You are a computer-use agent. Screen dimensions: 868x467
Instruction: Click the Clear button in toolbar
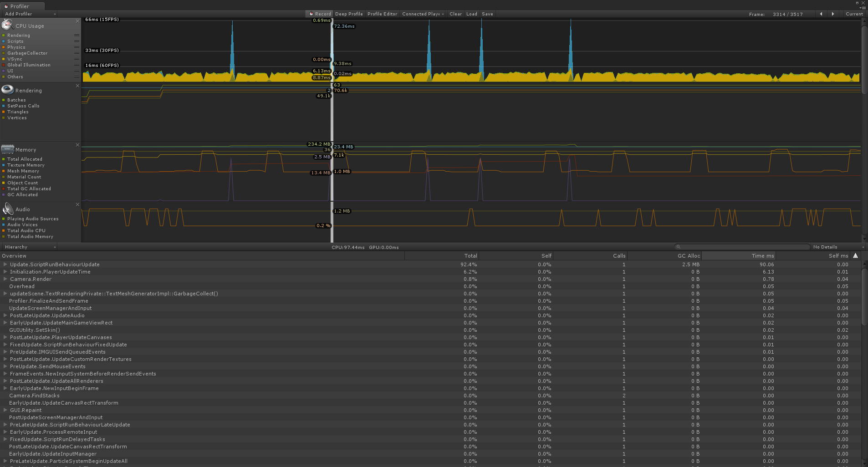coord(455,14)
